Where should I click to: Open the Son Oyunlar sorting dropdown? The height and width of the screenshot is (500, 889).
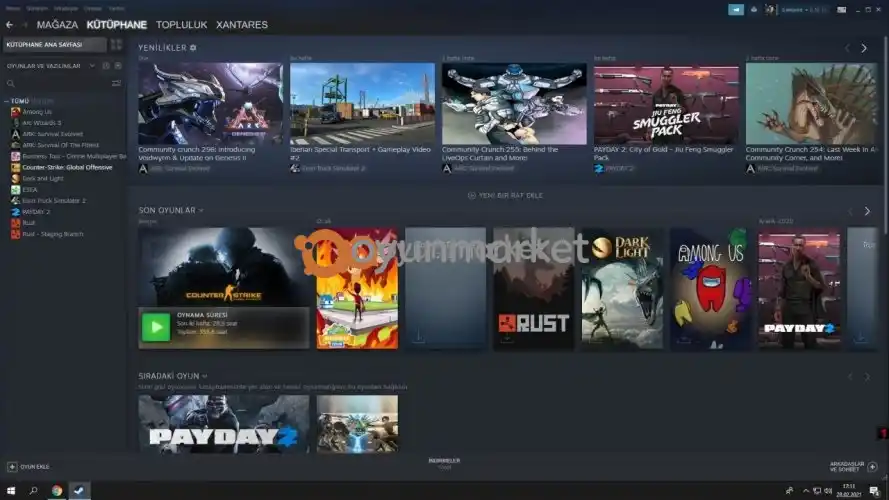201,210
